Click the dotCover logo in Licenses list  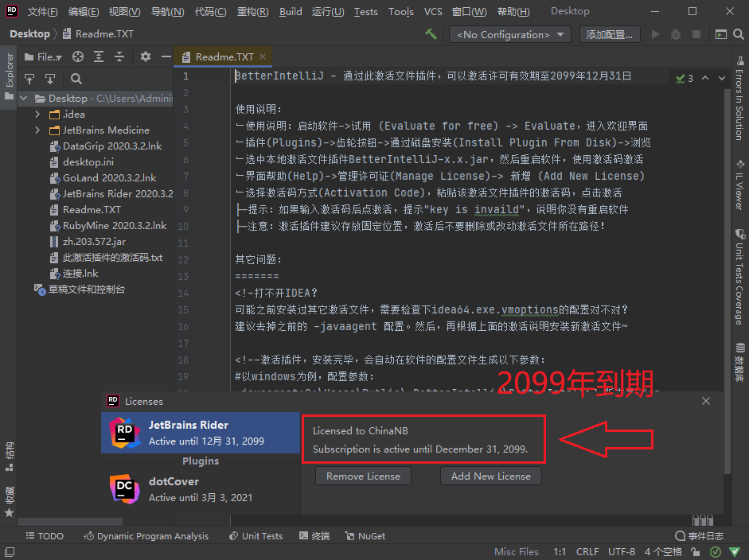coord(125,489)
